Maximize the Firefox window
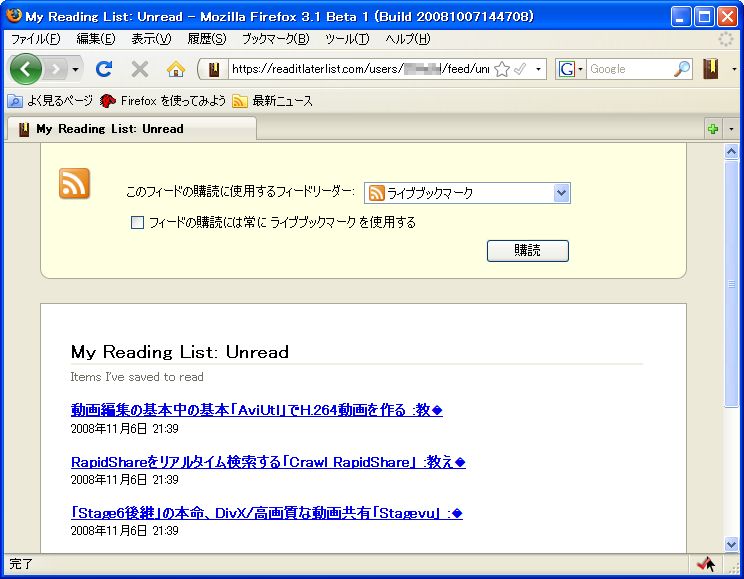The image size is (744, 579). click(x=704, y=17)
